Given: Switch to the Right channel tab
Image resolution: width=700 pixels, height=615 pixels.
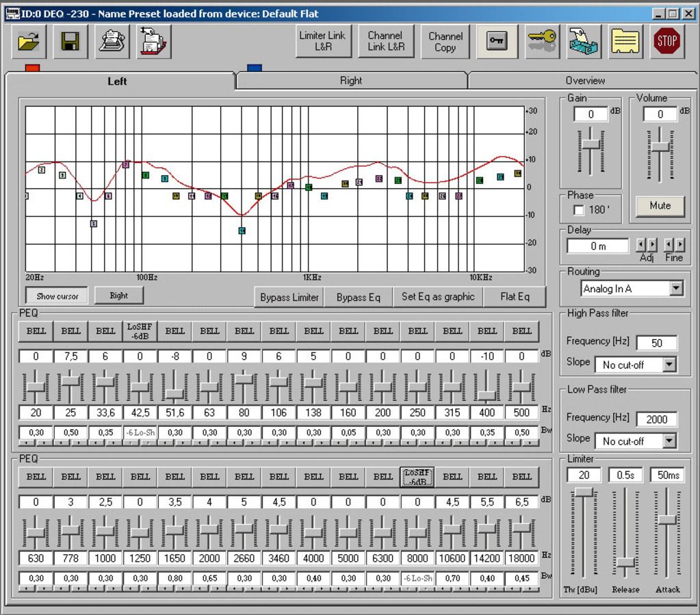Looking at the screenshot, I should (x=351, y=81).
